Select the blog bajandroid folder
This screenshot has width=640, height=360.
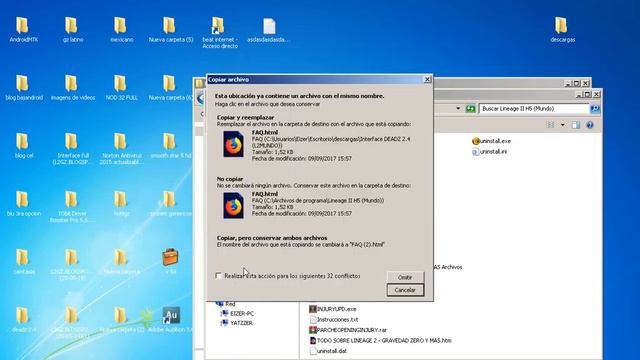click(x=24, y=88)
